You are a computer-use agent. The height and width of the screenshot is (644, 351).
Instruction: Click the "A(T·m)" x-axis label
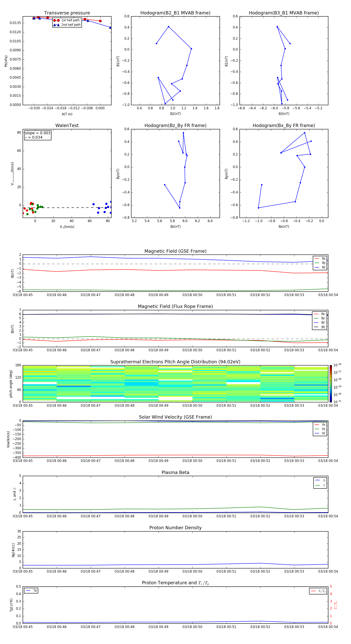click(67, 114)
